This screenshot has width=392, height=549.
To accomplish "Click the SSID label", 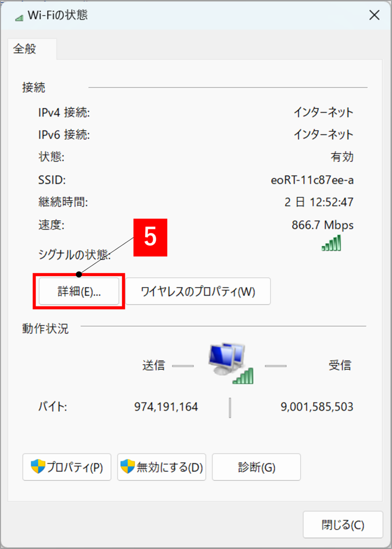I will (x=51, y=180).
